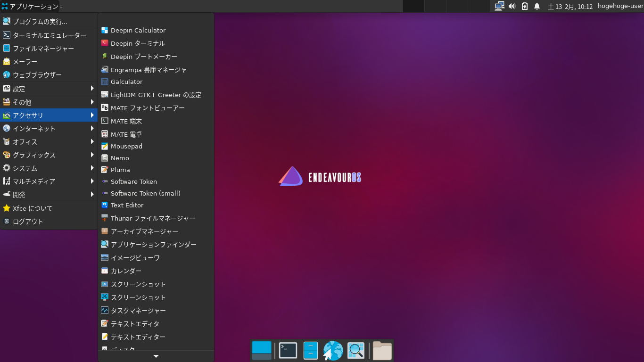Select the Software Token entry

point(156,181)
